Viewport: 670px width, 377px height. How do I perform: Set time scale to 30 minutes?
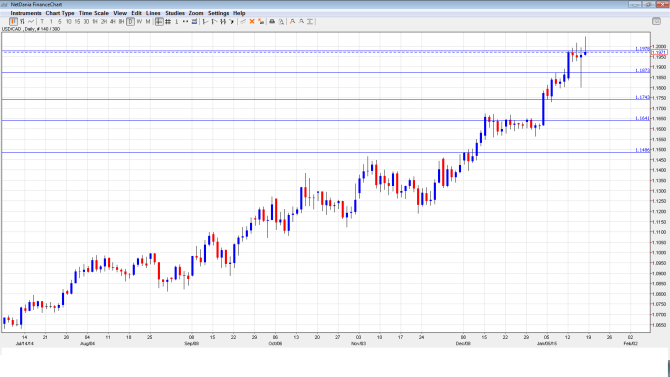coord(86,21)
